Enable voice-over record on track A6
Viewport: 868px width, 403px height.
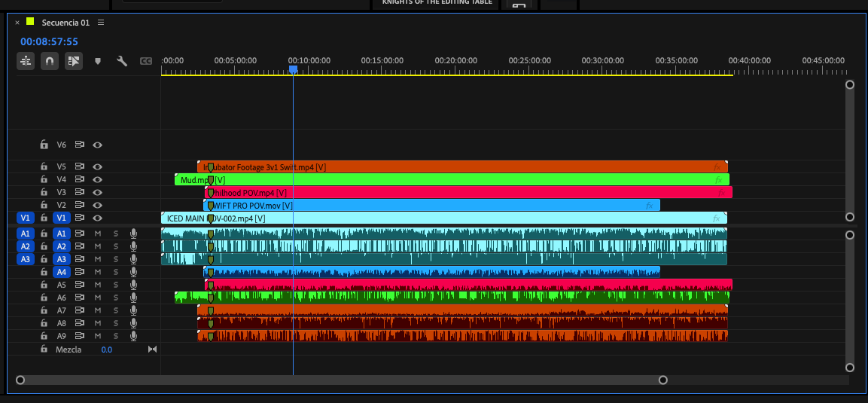133,298
